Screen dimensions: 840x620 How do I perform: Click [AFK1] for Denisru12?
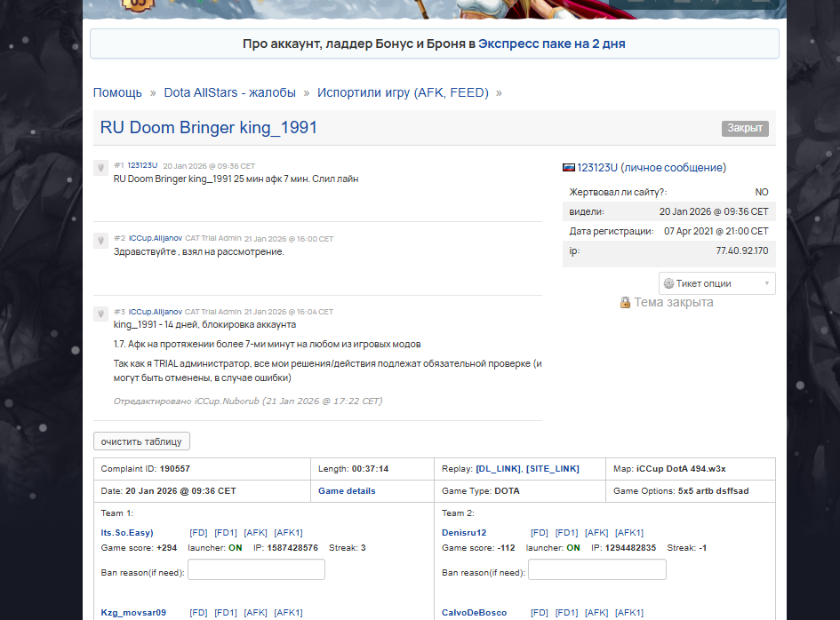(629, 533)
